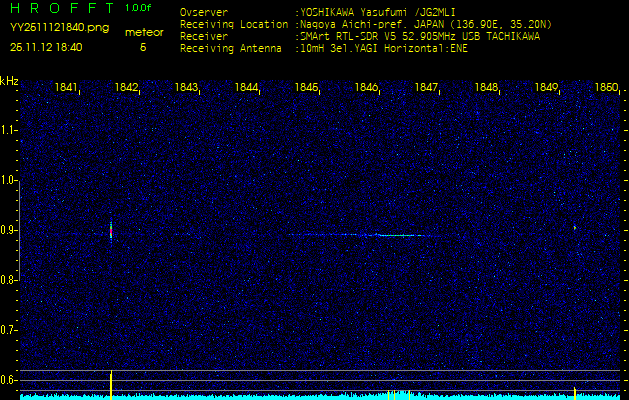Click the 1.1 frequency axis label
The height and width of the screenshot is (400, 629).
coord(9,130)
